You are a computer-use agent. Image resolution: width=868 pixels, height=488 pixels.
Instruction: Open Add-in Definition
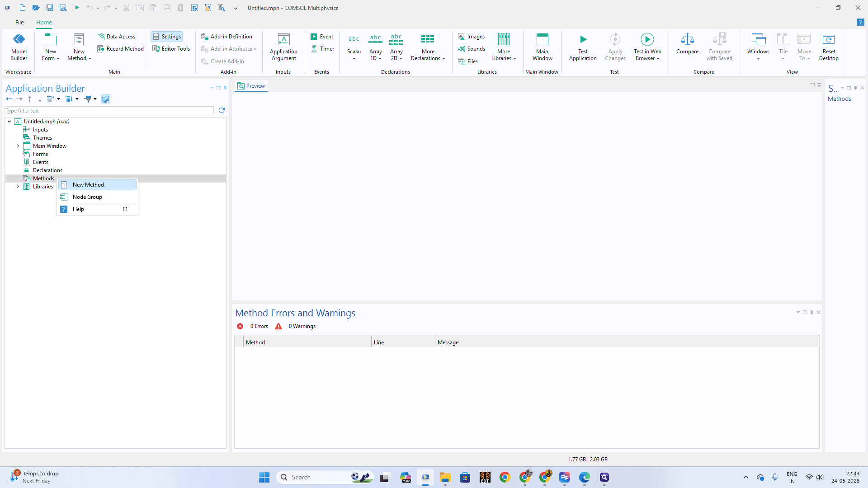point(226,37)
